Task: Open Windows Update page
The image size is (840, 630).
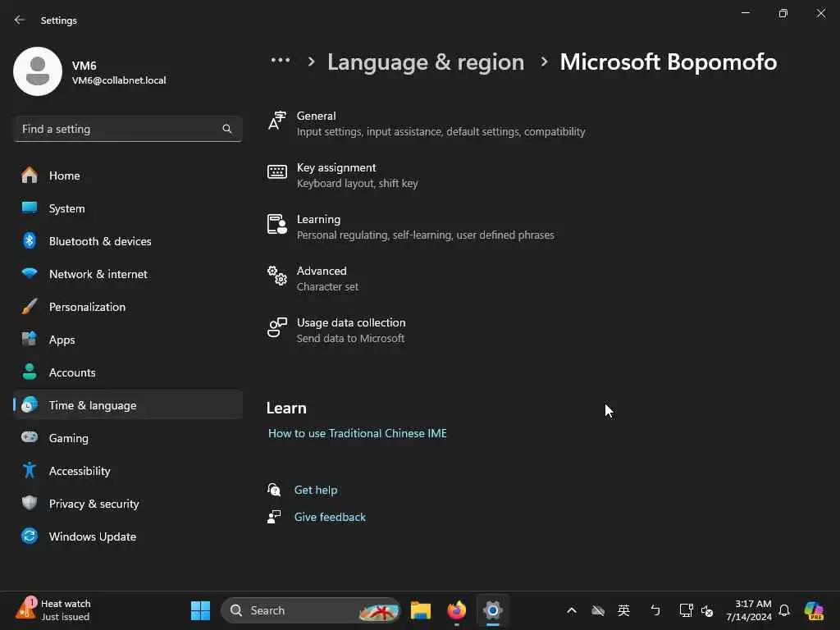Action: point(128,536)
